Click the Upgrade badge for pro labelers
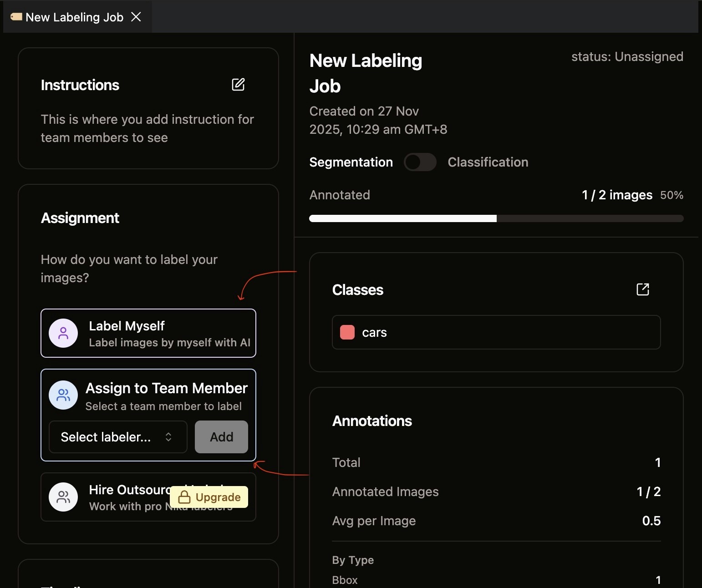The height and width of the screenshot is (588, 702). (x=209, y=497)
